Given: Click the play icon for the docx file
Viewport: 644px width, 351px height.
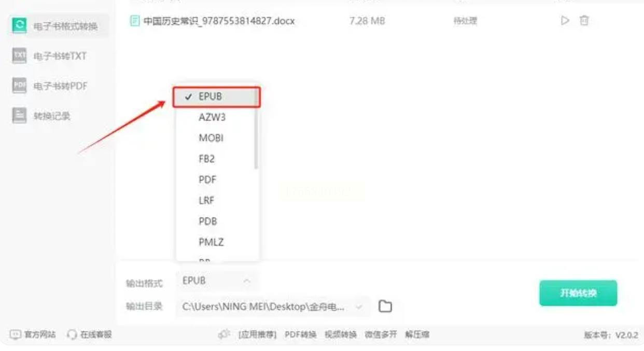Looking at the screenshot, I should tap(565, 21).
